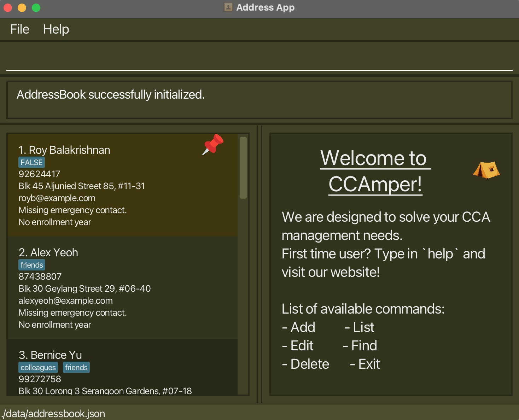Click the red pushpin icon on Roy's card

(x=213, y=144)
